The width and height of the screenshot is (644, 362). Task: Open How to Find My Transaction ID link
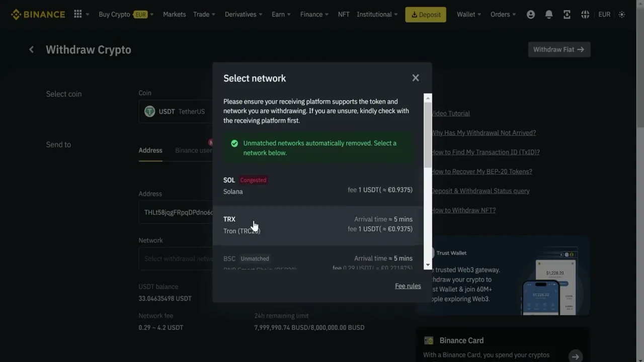tap(486, 152)
